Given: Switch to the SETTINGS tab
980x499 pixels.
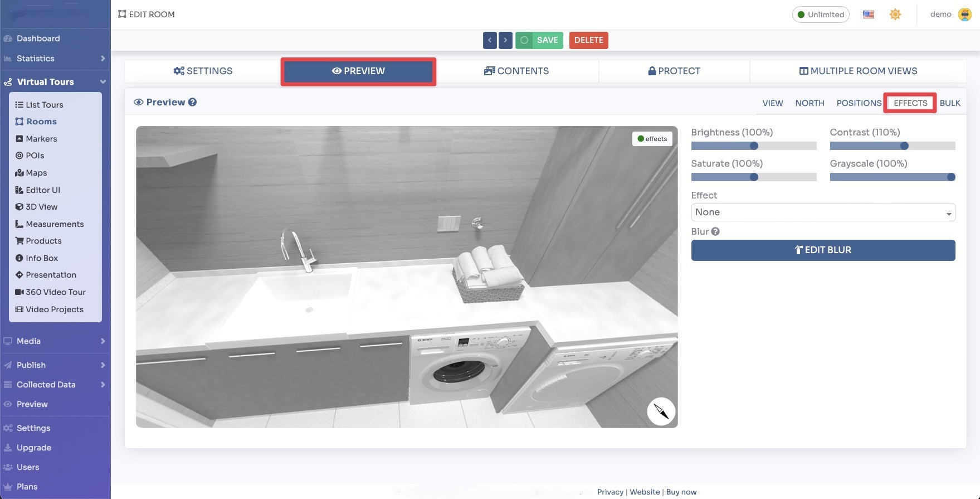Looking at the screenshot, I should pyautogui.click(x=203, y=71).
